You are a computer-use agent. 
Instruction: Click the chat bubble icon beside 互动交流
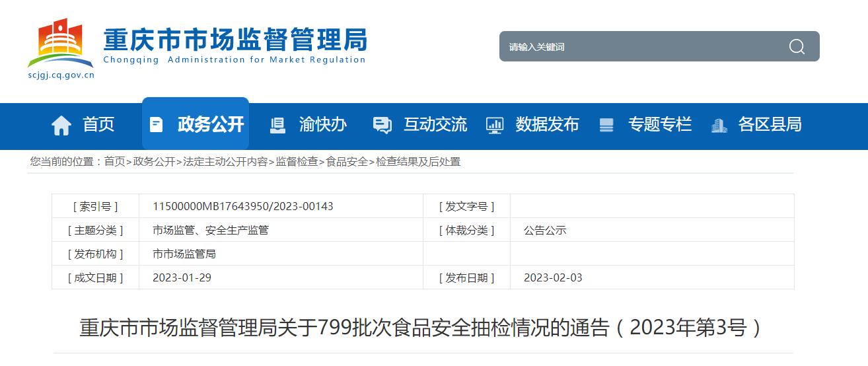[382, 125]
